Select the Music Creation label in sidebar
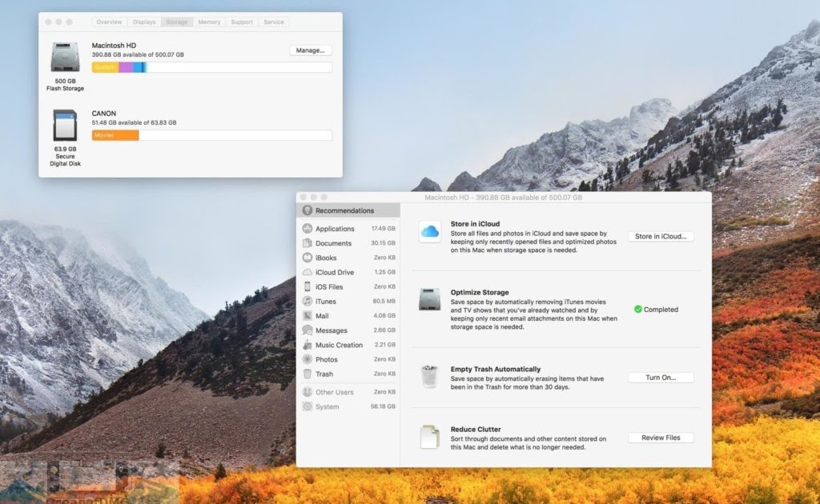The height and width of the screenshot is (504, 820). [339, 345]
